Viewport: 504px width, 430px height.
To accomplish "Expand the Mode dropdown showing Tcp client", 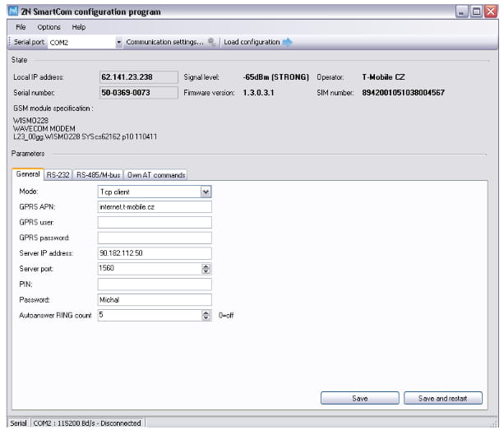I will point(206,192).
